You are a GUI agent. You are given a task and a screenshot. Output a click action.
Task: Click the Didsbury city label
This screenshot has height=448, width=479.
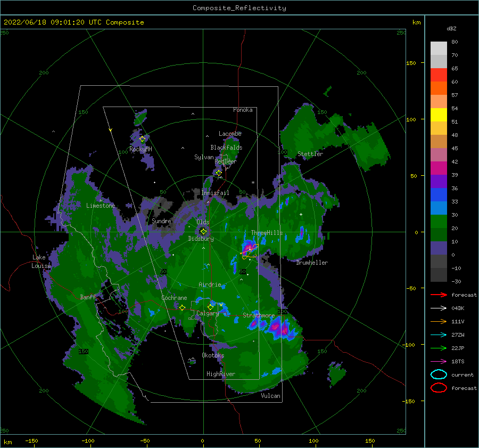201,239
